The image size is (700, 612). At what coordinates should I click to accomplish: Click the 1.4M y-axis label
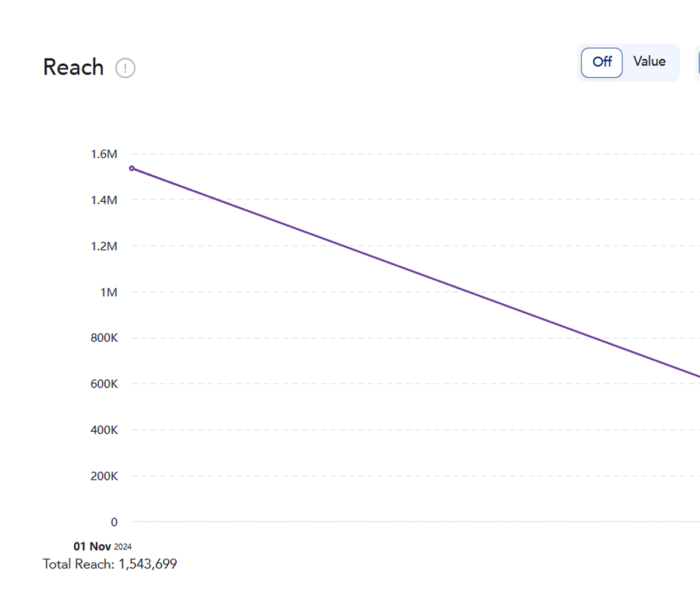(104, 200)
